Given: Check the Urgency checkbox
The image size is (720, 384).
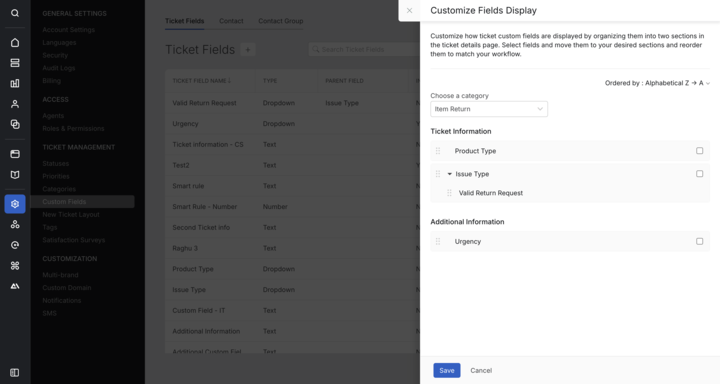Looking at the screenshot, I should click(x=699, y=241).
